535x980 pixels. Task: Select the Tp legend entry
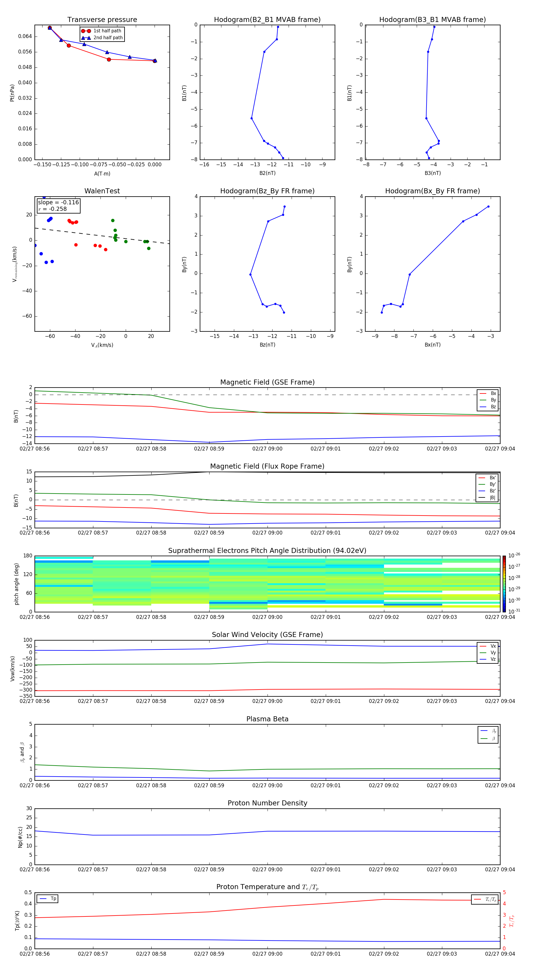(x=48, y=899)
